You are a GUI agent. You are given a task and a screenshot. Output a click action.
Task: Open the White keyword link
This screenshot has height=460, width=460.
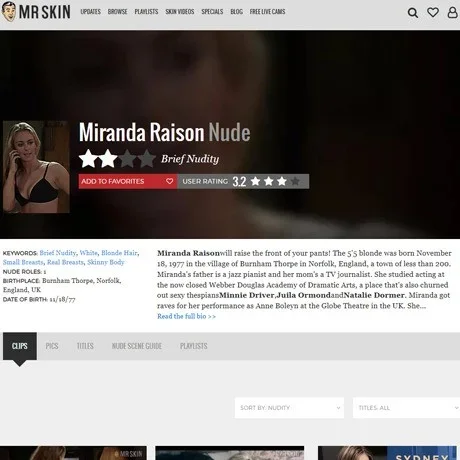(89, 253)
